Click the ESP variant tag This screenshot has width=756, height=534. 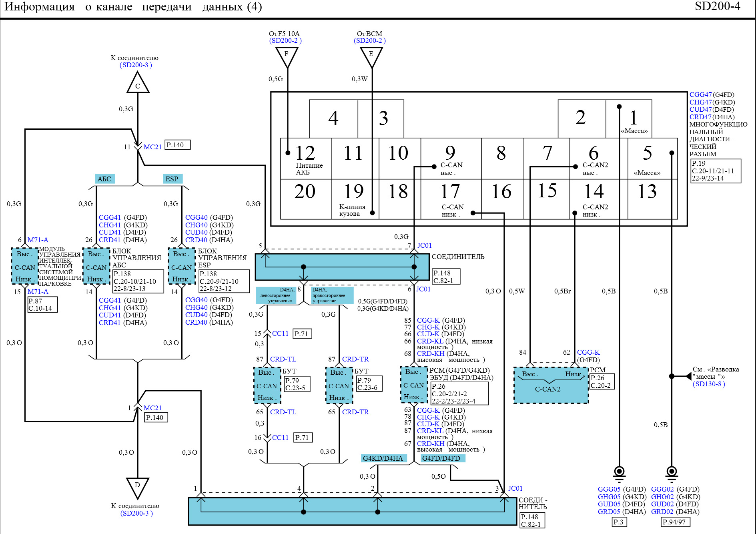pos(172,179)
